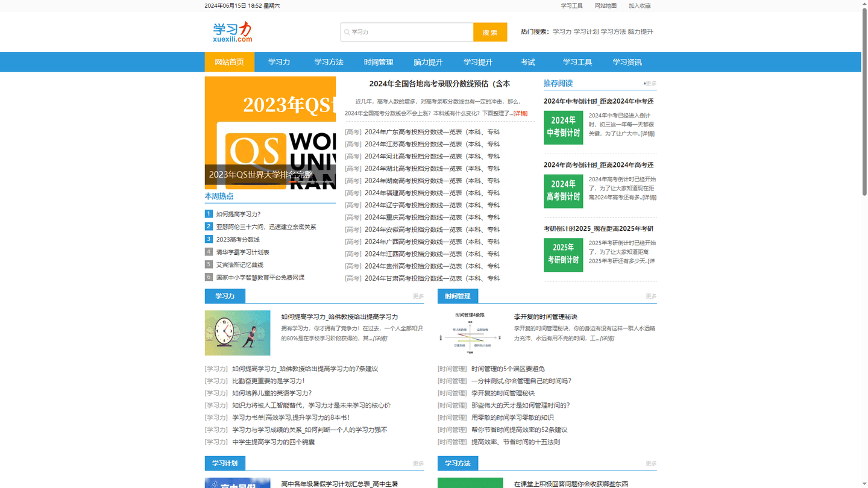
Task: Open 时间管理 navigation menu item
Action: point(379,62)
